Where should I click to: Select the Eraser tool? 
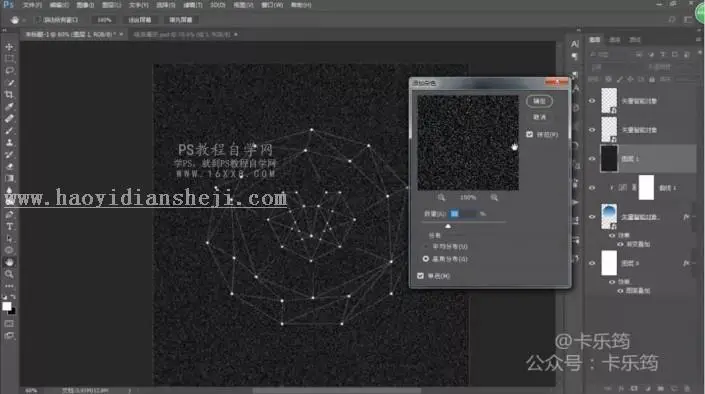[9, 166]
